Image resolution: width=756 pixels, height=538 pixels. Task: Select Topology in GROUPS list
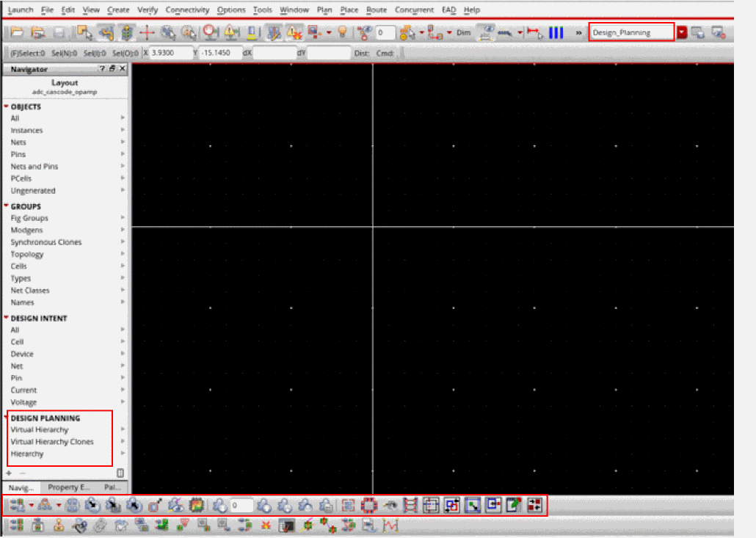27,254
